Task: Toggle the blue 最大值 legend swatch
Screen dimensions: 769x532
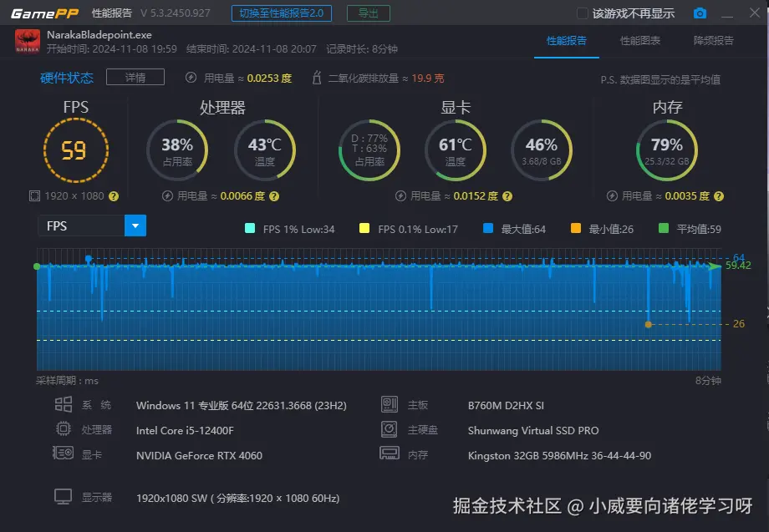Action: click(488, 228)
